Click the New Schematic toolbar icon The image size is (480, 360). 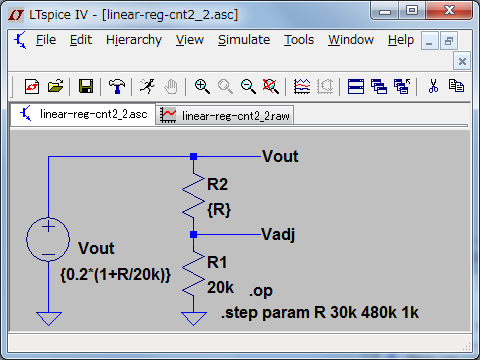(x=32, y=87)
